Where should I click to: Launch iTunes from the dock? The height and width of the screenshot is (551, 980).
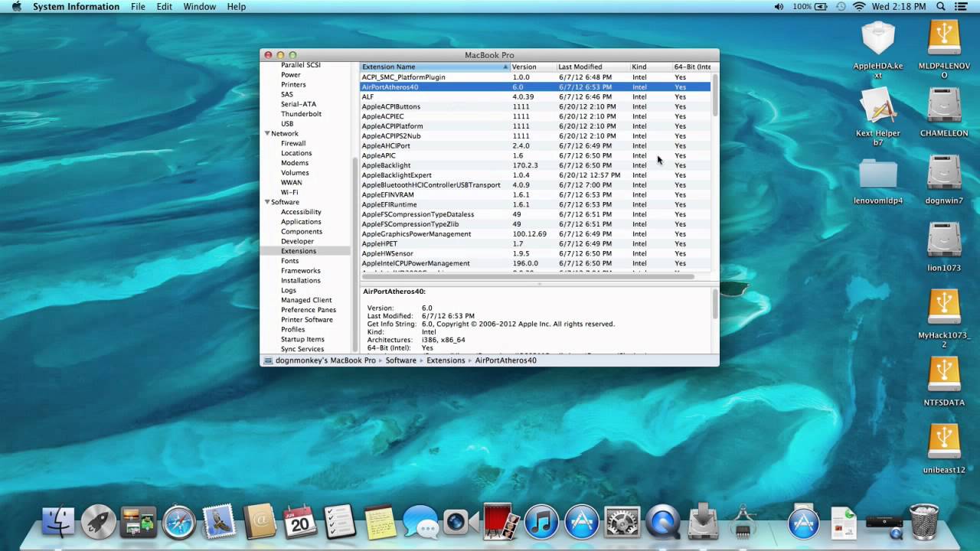click(x=541, y=523)
